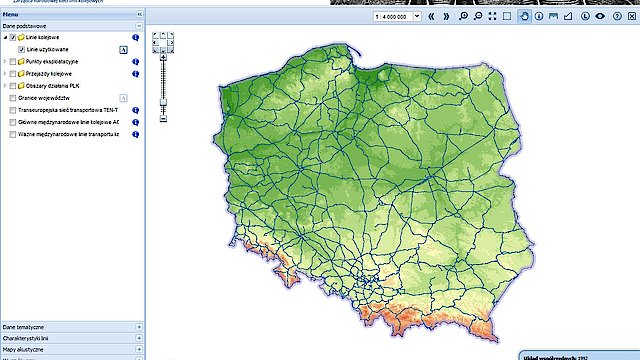Screen dimensions: 640x360
Task: Open the map scale dropdown
Action: (x=417, y=16)
